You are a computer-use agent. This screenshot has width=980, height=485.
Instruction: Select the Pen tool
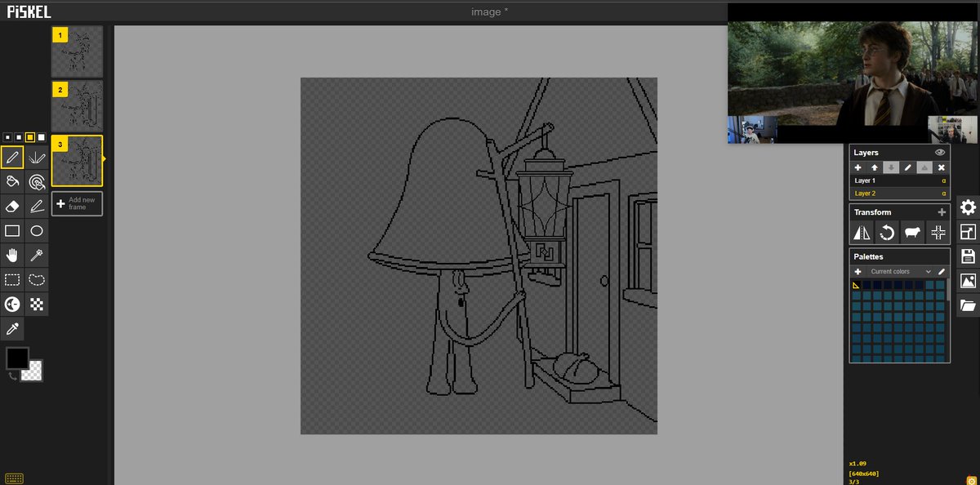pyautogui.click(x=12, y=157)
